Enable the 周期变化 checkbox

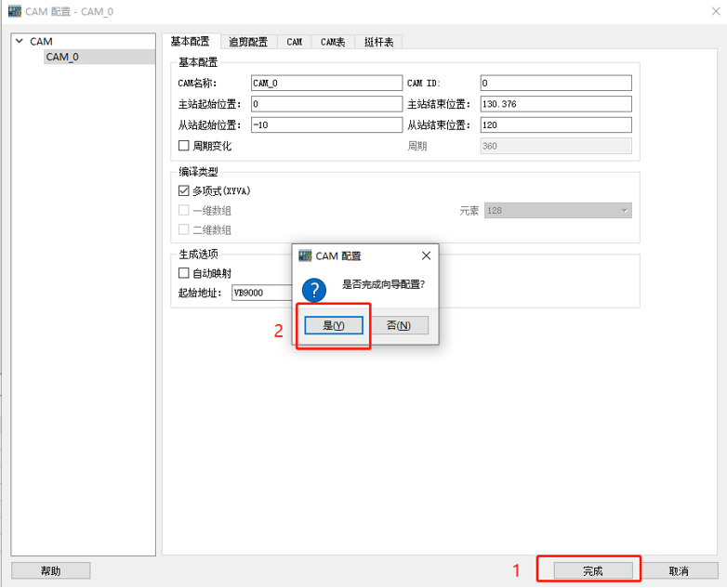click(x=183, y=146)
